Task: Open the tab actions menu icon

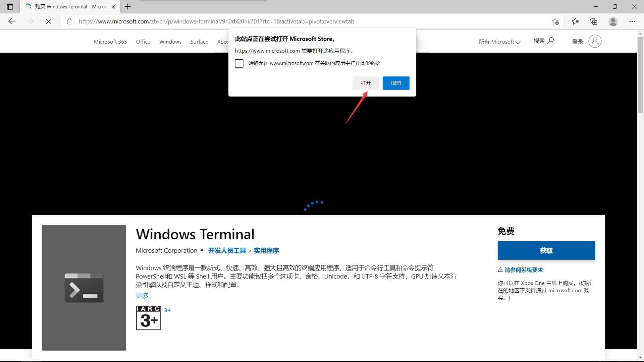Action: (x=10, y=6)
